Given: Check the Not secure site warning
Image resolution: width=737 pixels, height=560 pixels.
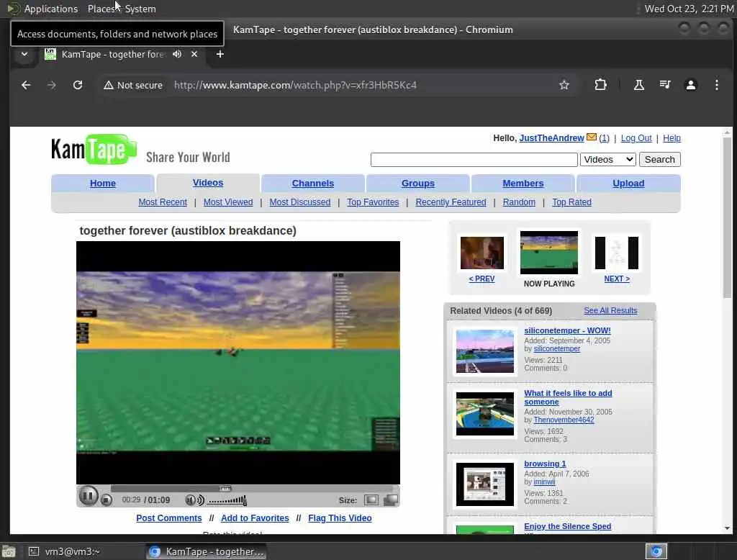Looking at the screenshot, I should coord(133,85).
